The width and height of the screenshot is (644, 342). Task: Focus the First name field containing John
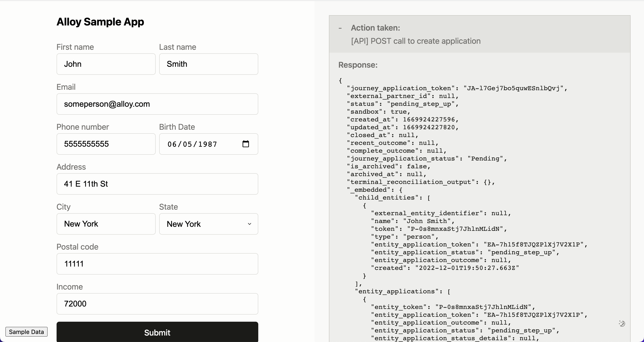(106, 64)
